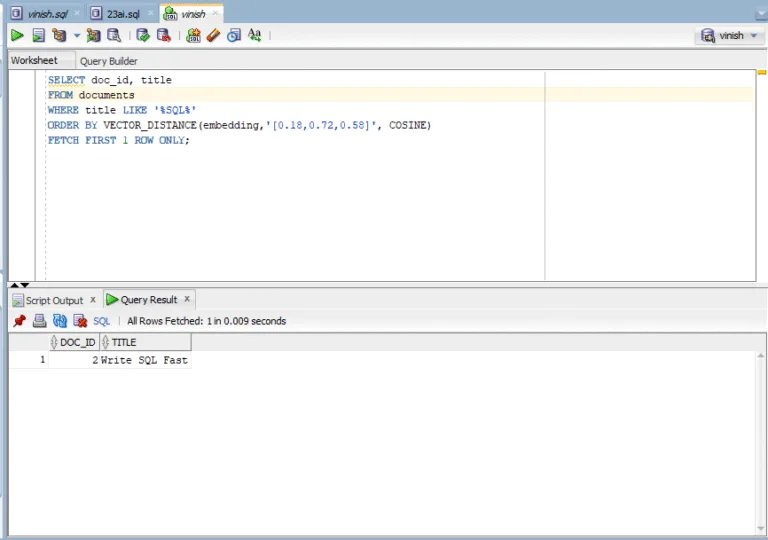
Task: Sort by the DOC_ID column header
Action: click(x=74, y=343)
